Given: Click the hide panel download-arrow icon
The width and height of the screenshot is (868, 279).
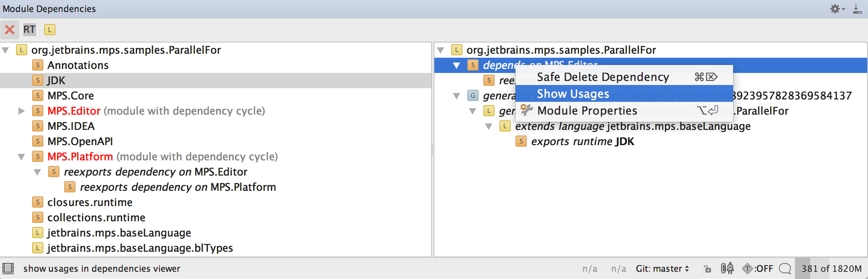Looking at the screenshot, I should (857, 9).
